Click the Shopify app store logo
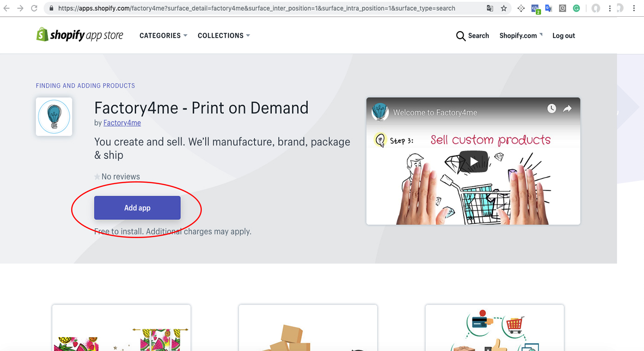The width and height of the screenshot is (644, 351). click(80, 35)
